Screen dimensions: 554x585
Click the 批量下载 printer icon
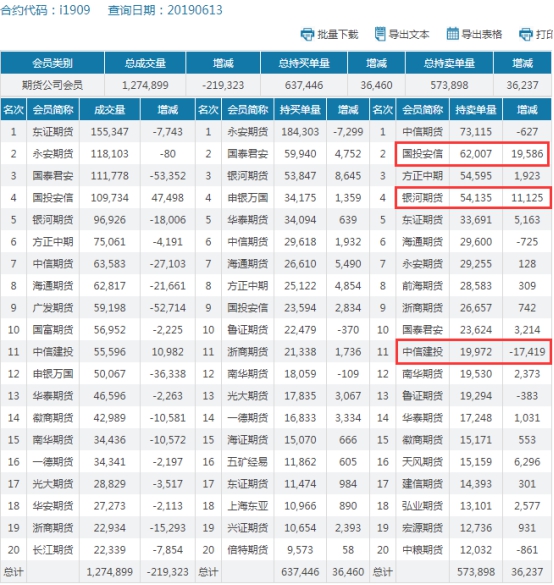[x=307, y=34]
